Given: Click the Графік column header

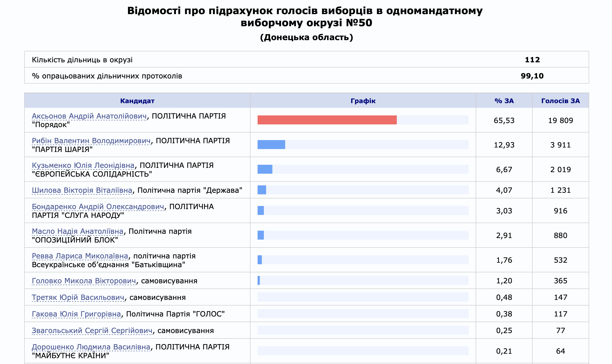Looking at the screenshot, I should click(x=363, y=101).
